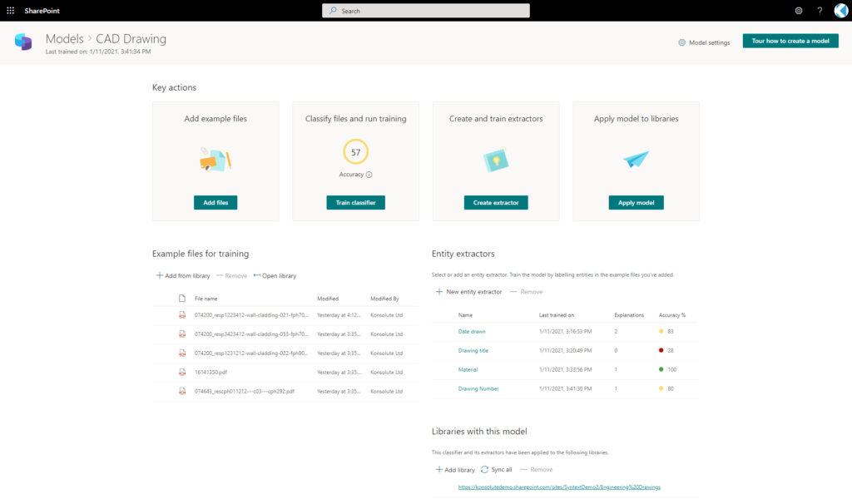Click your account avatar at top right
The width and height of the screenshot is (852, 504).
click(x=840, y=10)
